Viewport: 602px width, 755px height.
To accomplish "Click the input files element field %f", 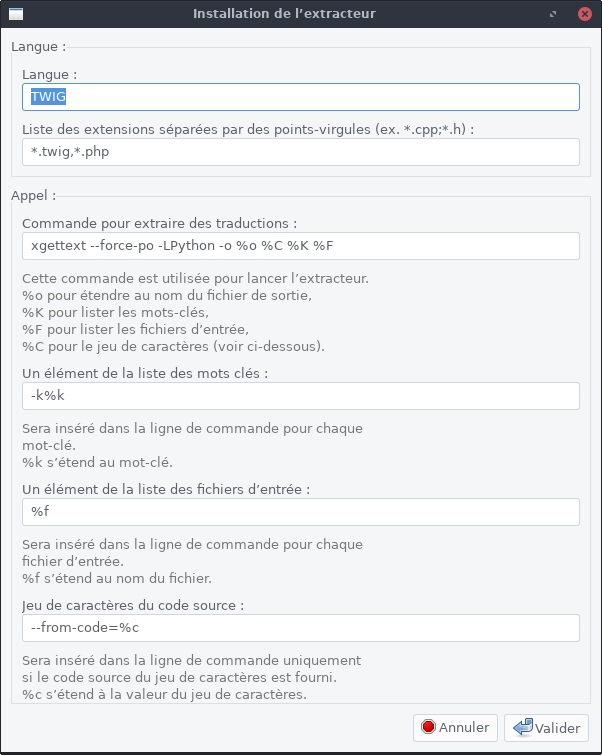I will pos(300,512).
